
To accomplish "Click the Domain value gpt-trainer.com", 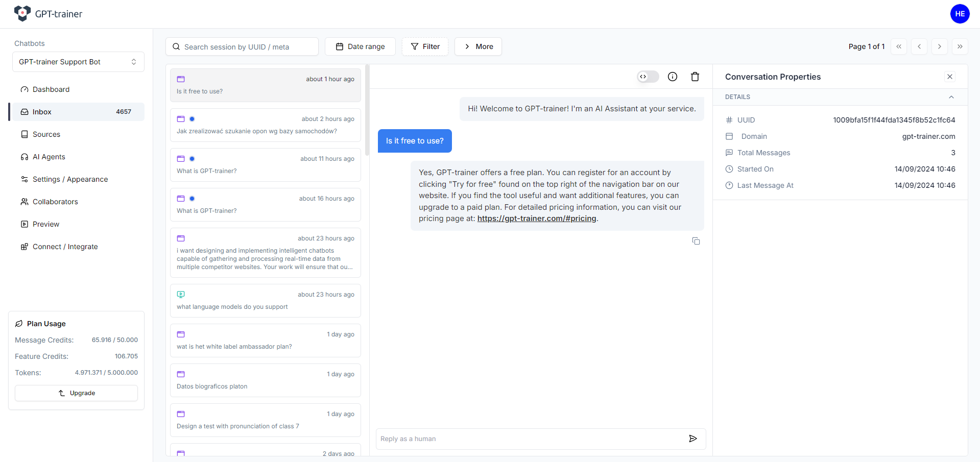I will click(x=928, y=136).
